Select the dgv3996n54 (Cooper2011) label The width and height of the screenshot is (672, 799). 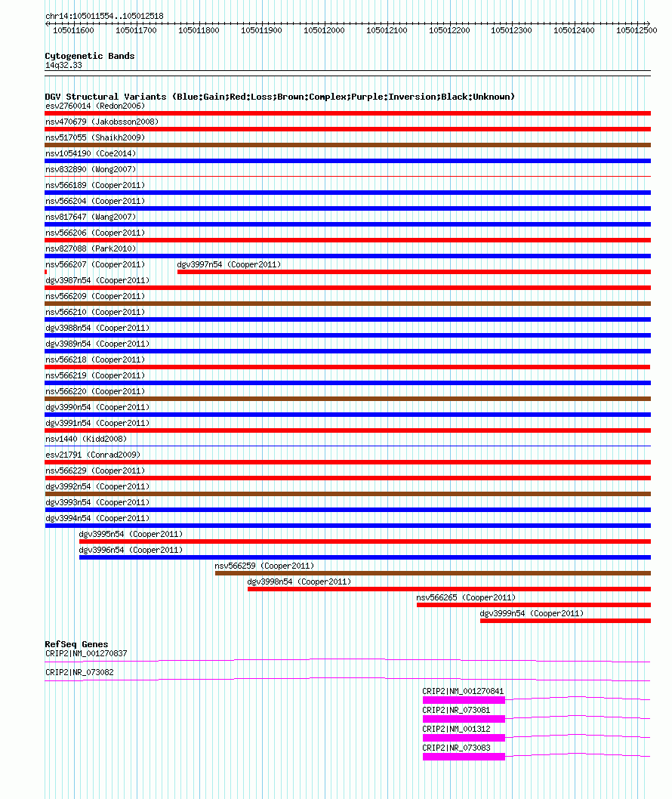point(131,550)
